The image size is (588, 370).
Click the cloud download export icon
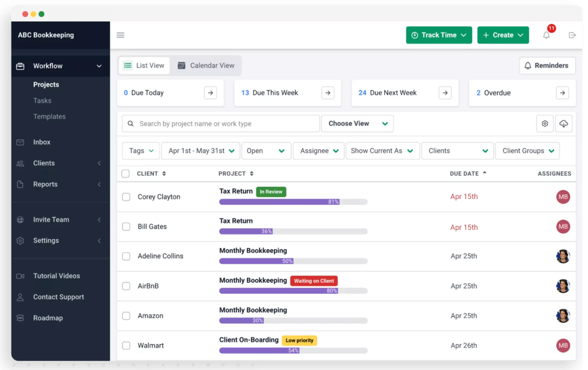(x=564, y=124)
